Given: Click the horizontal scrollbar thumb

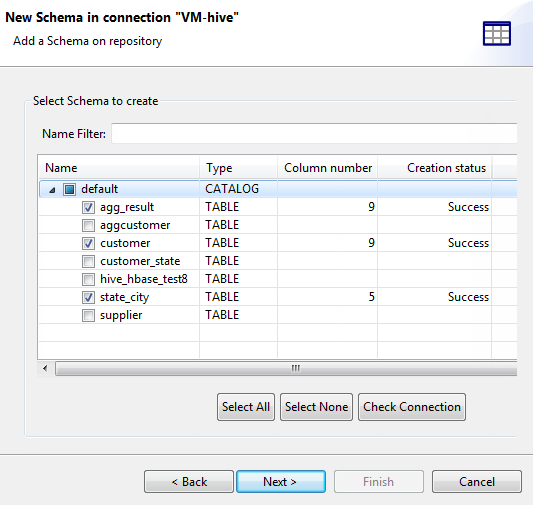Looking at the screenshot, I should 286,368.
